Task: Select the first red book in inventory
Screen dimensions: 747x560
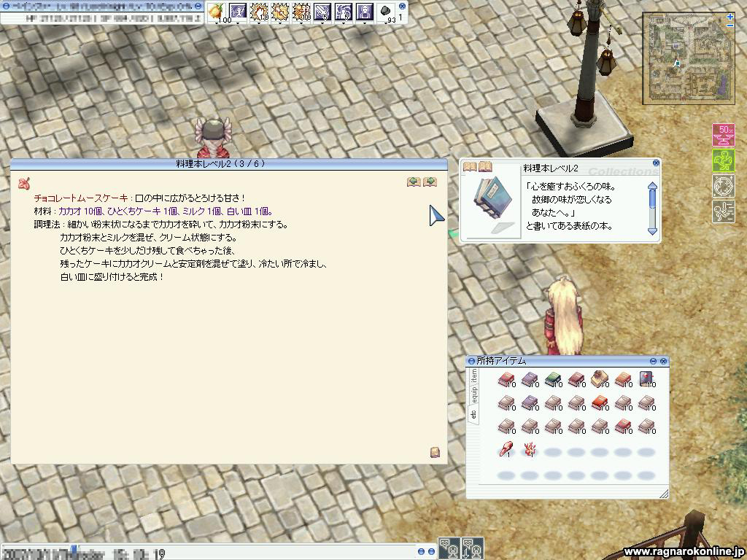Action: tap(506, 380)
